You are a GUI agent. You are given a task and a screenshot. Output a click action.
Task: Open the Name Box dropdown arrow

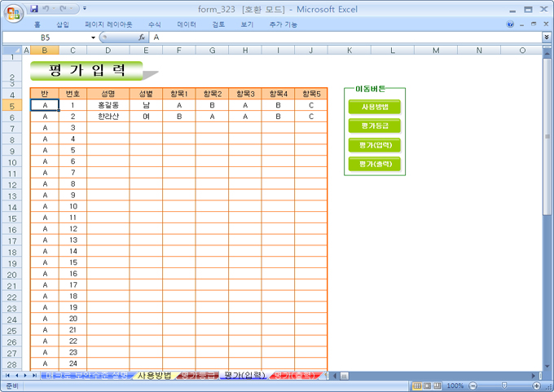click(93, 37)
